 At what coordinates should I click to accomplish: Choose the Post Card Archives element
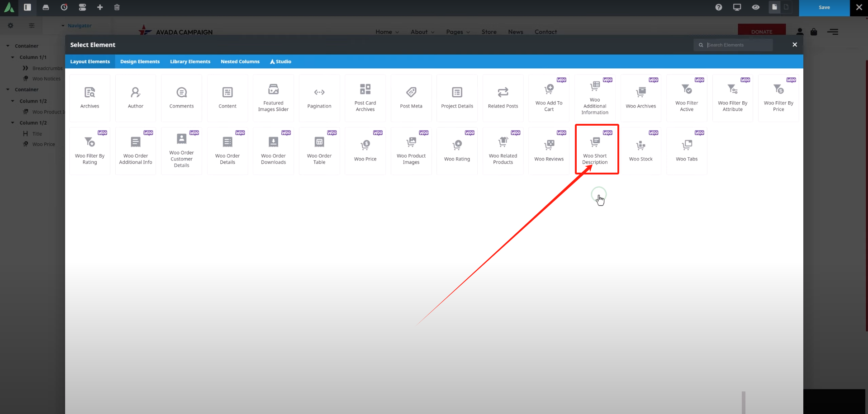pyautogui.click(x=365, y=98)
